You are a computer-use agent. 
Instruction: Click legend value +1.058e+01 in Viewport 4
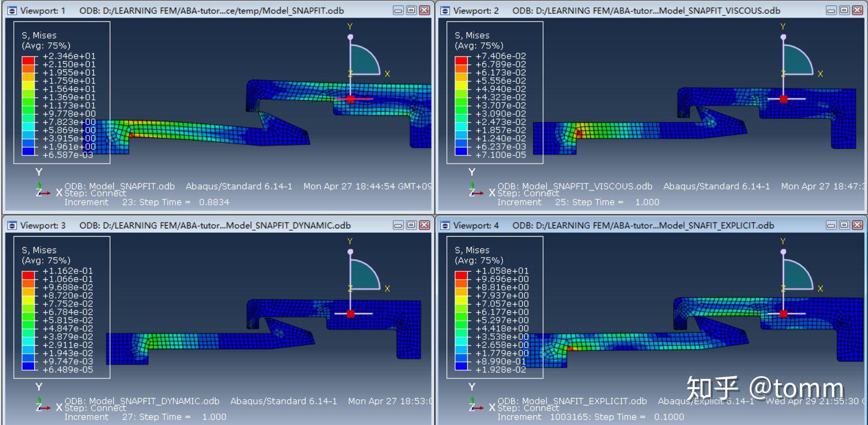502,271
